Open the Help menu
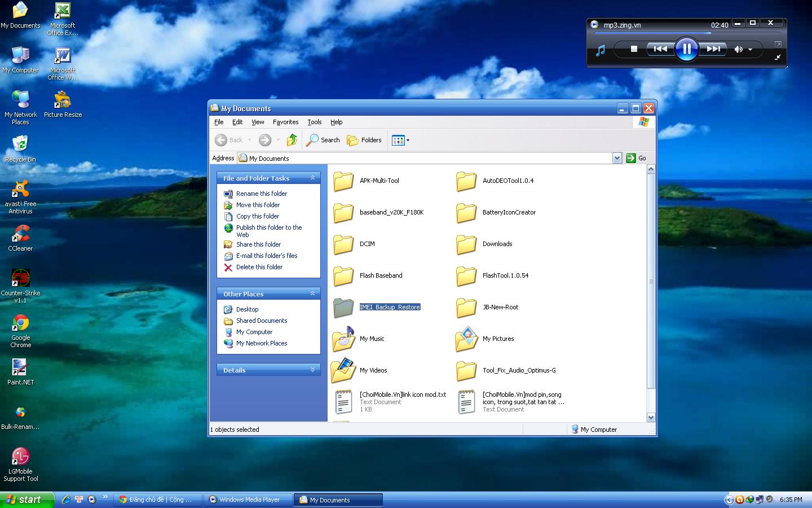This screenshot has height=508, width=812. [336, 122]
